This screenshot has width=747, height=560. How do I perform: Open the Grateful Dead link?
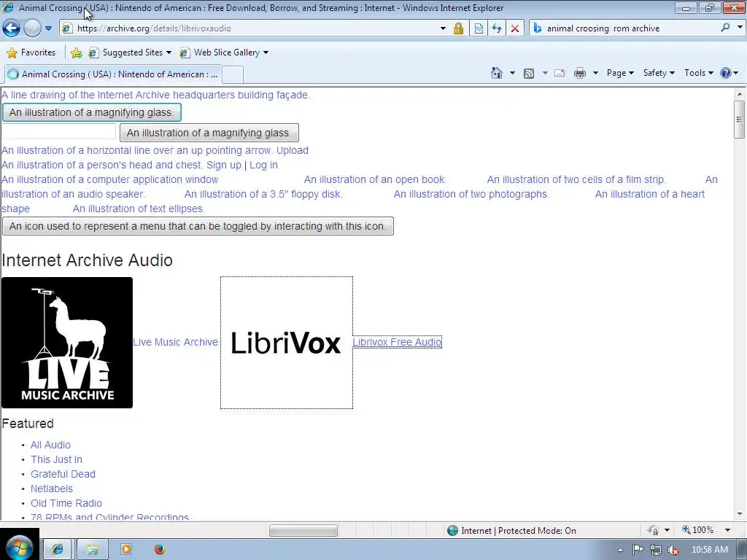pyautogui.click(x=63, y=474)
